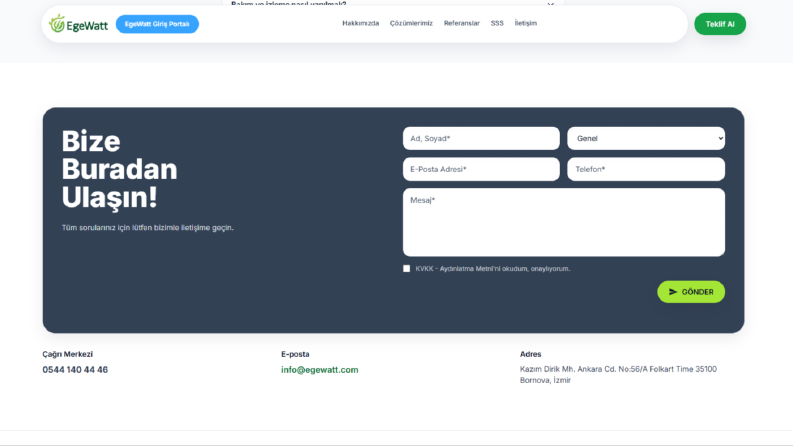793x446 pixels.
Task: Open the Hakkımızda menu item
Action: (361, 23)
